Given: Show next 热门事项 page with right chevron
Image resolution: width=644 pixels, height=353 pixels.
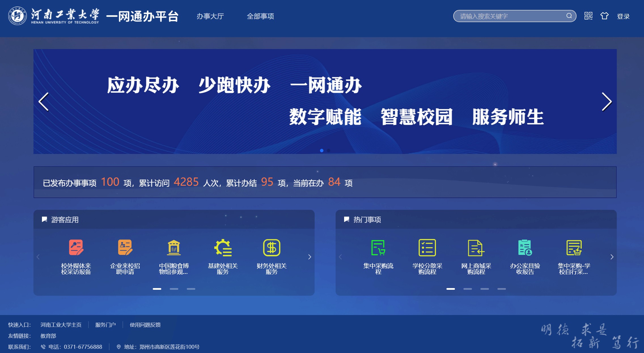Looking at the screenshot, I should pyautogui.click(x=612, y=257).
